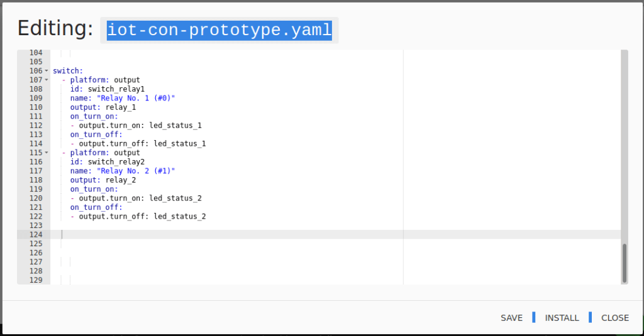Click output: relay_2 text
This screenshot has width=644, height=336.
pos(103,180)
